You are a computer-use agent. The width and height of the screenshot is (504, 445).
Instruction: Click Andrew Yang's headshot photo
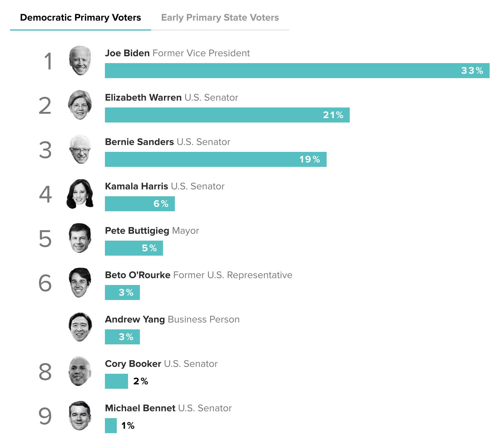tap(80, 327)
